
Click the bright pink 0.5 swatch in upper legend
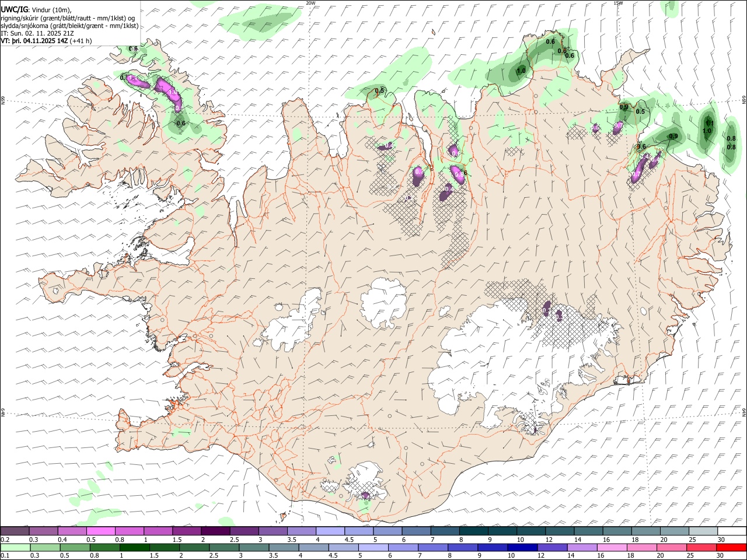point(100,531)
